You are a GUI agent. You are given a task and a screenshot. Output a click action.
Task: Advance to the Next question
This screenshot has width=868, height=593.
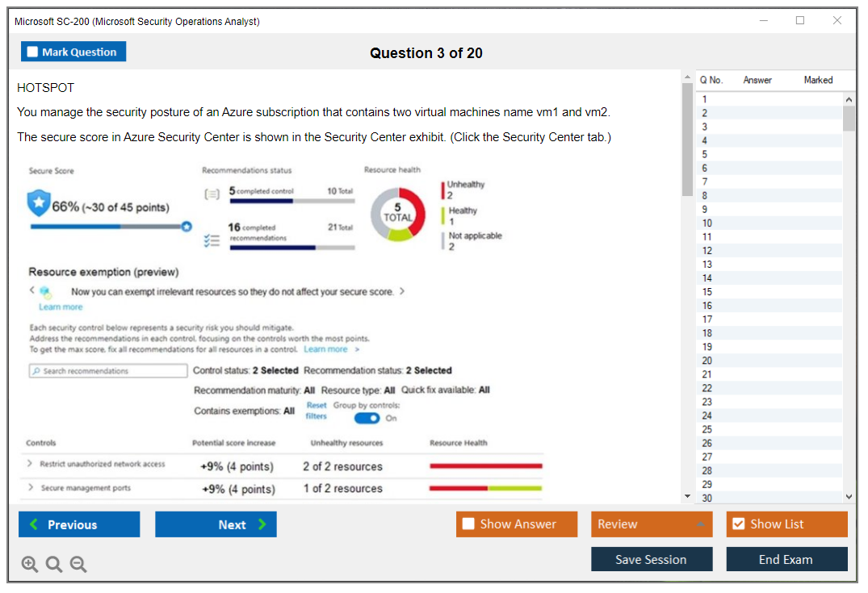point(216,524)
